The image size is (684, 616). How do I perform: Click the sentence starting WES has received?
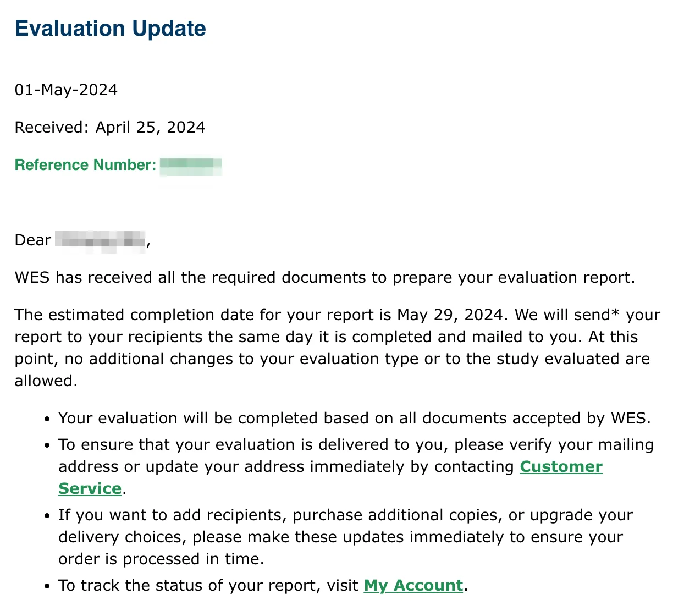325,278
